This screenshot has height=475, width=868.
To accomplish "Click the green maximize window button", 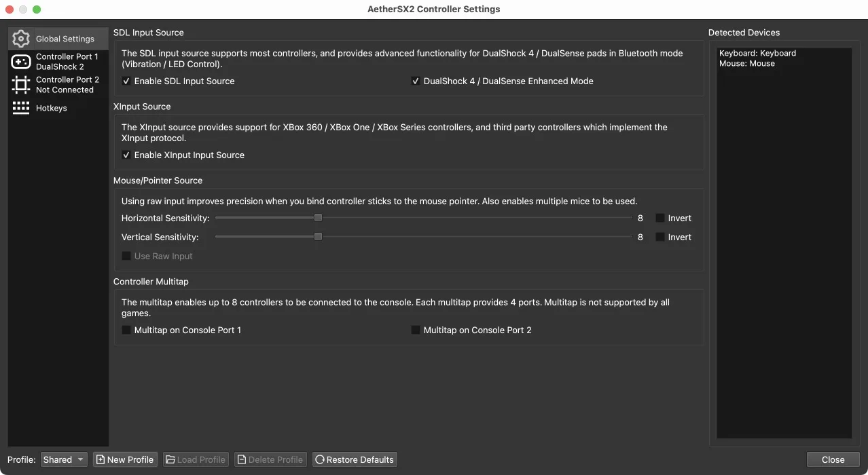I will click(37, 9).
